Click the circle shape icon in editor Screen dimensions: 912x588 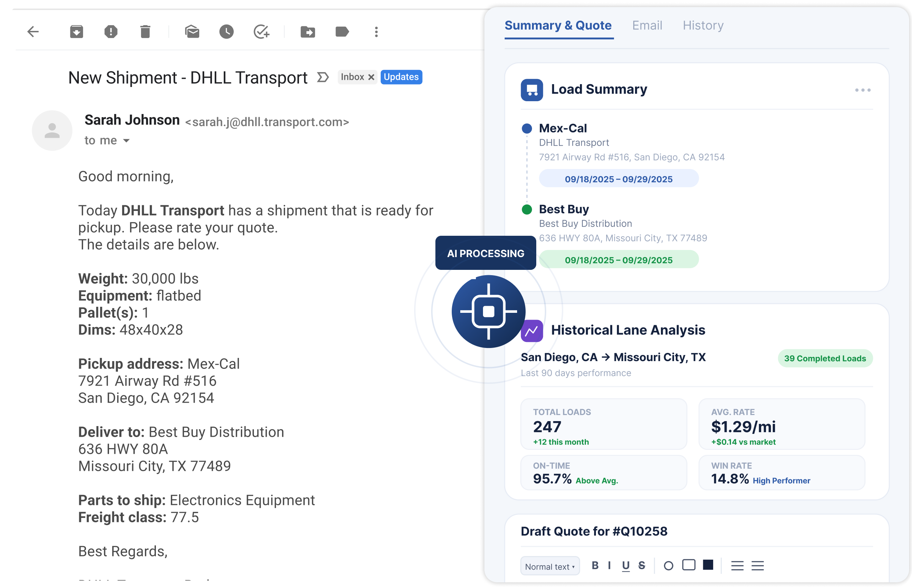(x=668, y=566)
